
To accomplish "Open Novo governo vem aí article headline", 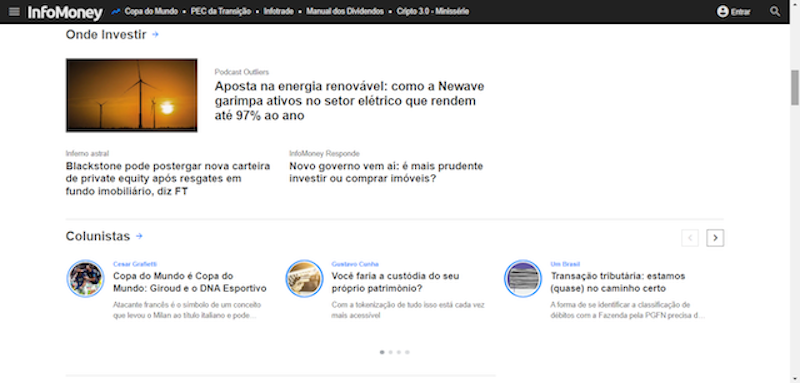I will click(386, 172).
